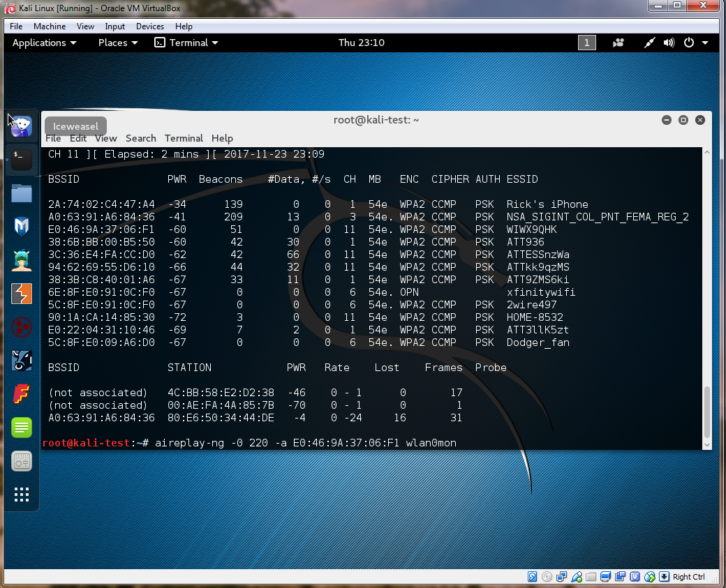Maximize the root@kali-test terminal window
Image resolution: width=726 pixels, height=588 pixels.
tap(683, 120)
